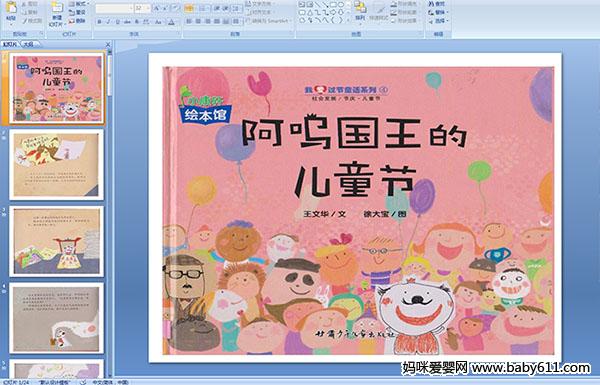The height and width of the screenshot is (385, 600).
Task: Switch to the Slides tab in the slide pane
Action: point(10,44)
